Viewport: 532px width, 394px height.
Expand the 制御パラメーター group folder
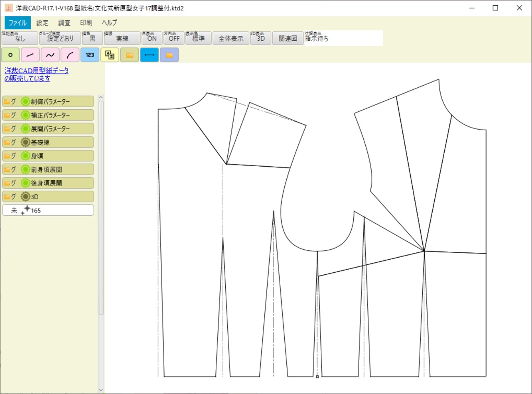tap(7, 101)
